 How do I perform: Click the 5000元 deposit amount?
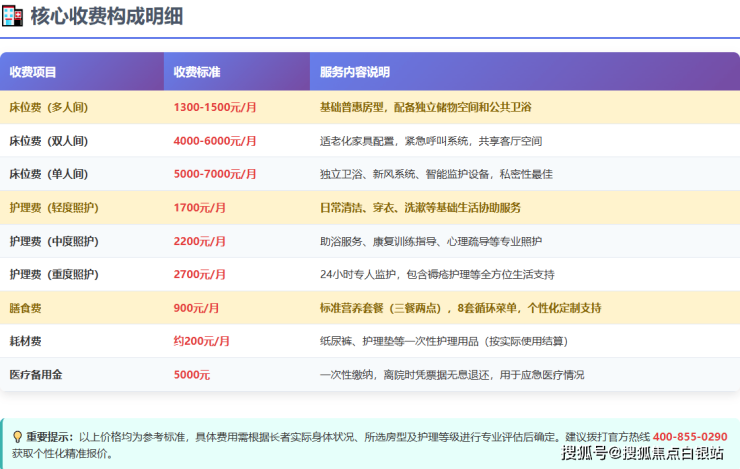pos(192,375)
